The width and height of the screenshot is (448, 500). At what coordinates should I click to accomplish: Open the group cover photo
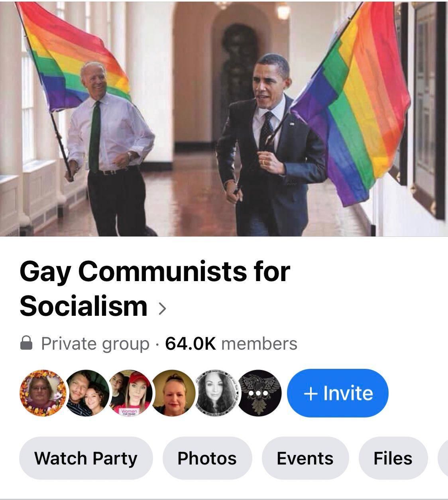pyautogui.click(x=224, y=118)
